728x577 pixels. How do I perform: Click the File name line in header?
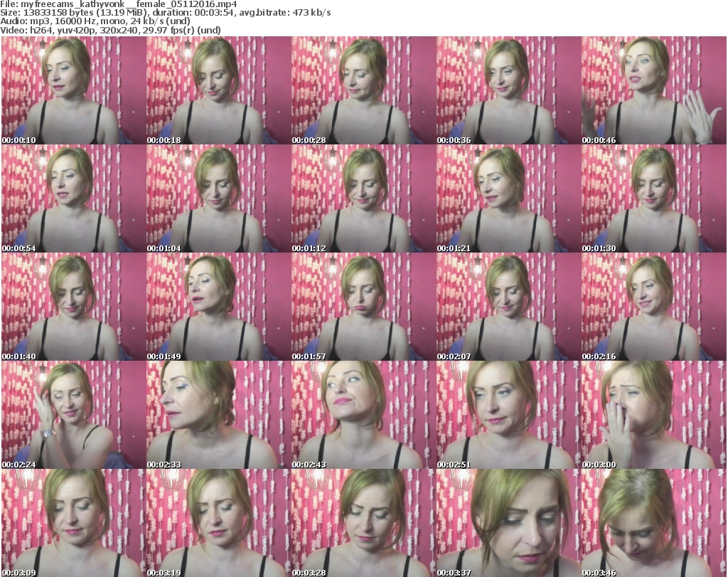(x=119, y=4)
